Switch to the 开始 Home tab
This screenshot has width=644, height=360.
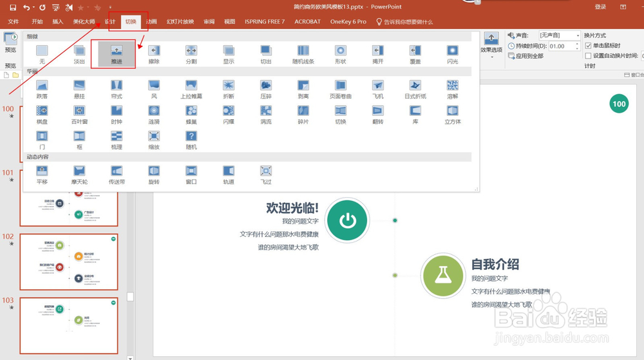pyautogui.click(x=37, y=22)
